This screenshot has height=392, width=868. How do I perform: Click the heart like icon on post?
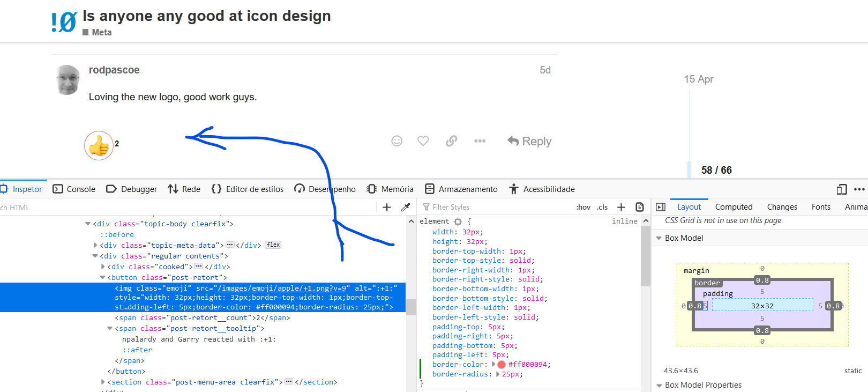(x=423, y=141)
